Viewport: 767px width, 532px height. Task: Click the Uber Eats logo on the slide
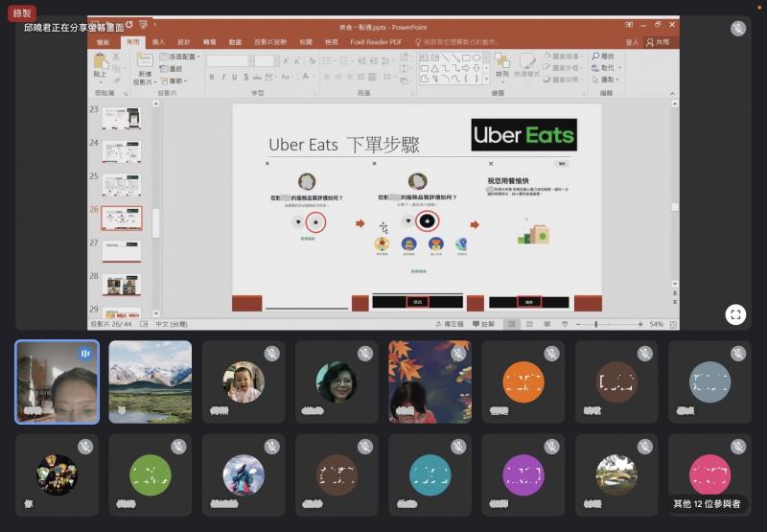coord(523,134)
